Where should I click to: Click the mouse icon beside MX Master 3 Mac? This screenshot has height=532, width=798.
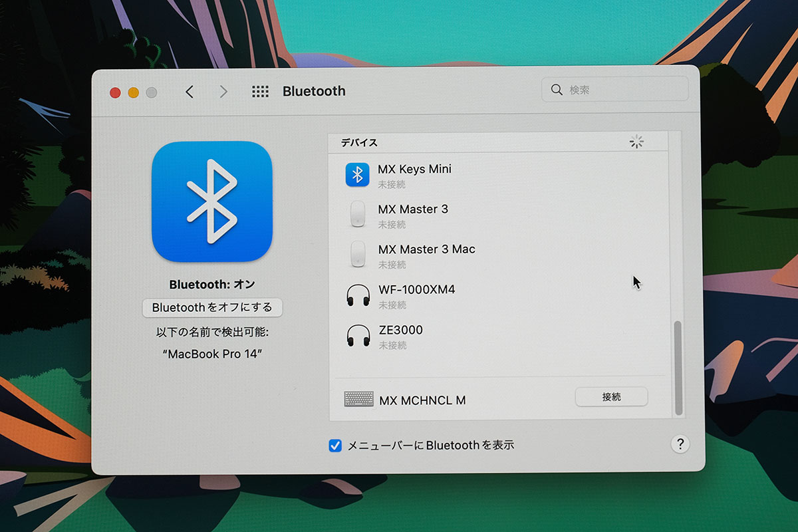coord(358,254)
